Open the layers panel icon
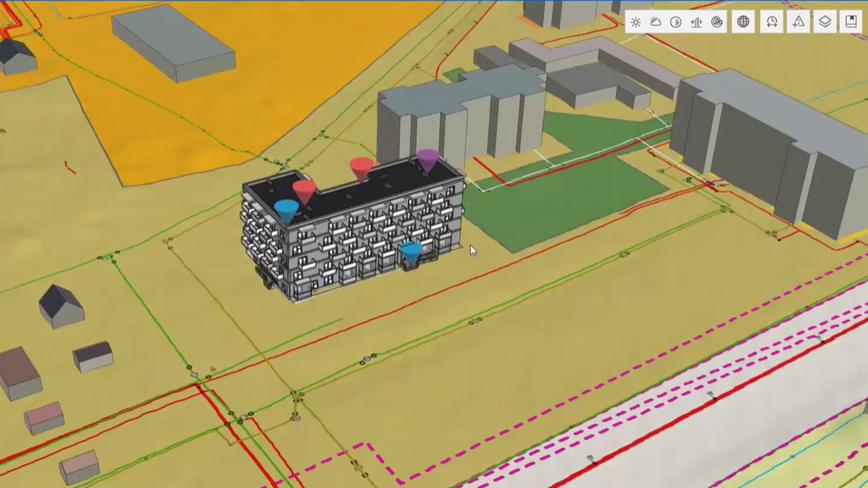Image resolution: width=868 pixels, height=488 pixels. coord(825,22)
